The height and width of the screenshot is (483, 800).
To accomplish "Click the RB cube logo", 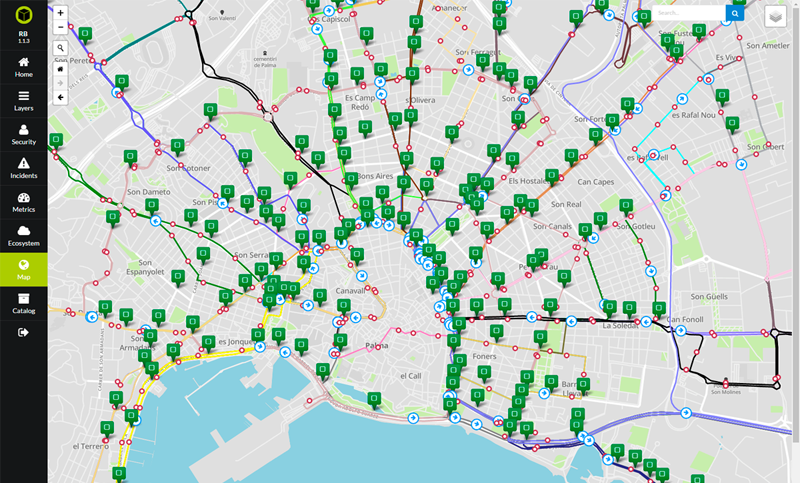I will 23,15.
